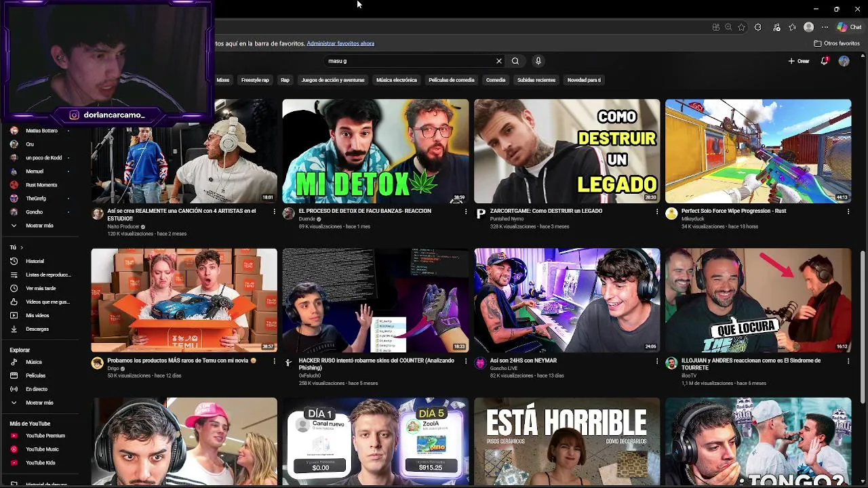
Task: Select the Comedia filter chip
Action: (496, 80)
